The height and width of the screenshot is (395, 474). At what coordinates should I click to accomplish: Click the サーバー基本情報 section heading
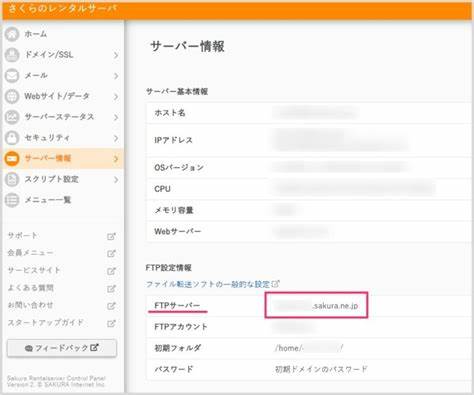(177, 92)
